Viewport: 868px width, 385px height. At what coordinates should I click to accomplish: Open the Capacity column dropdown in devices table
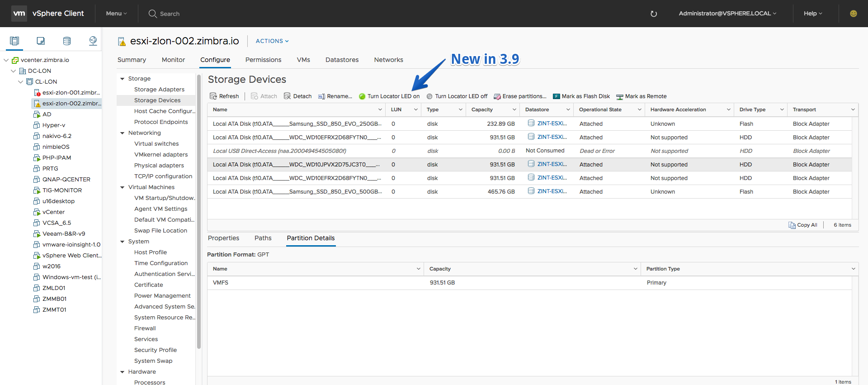coord(514,109)
